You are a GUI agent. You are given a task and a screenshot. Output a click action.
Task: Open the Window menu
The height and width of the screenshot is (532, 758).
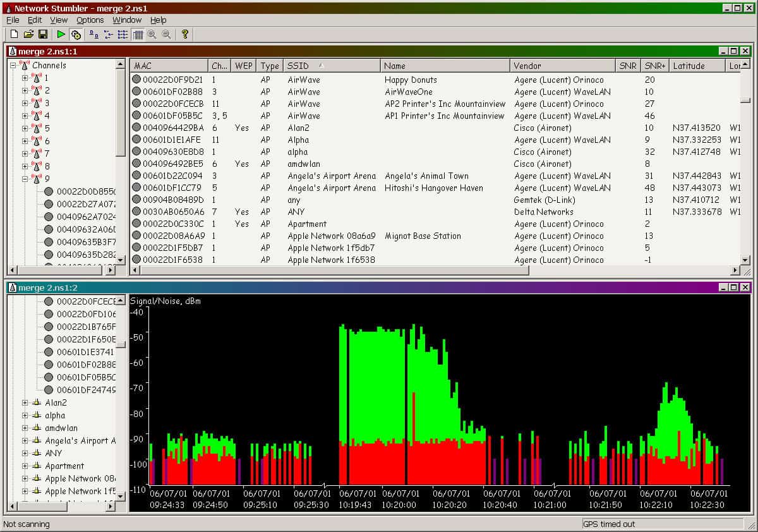tap(126, 20)
